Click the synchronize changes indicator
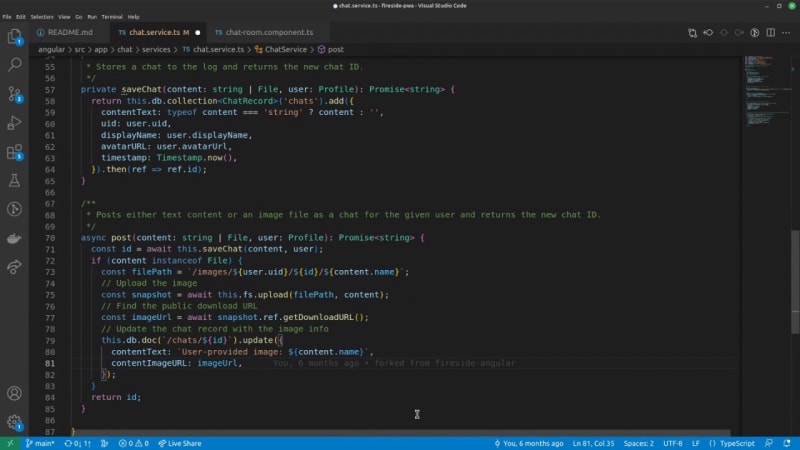Screen dimensions: 800x450 point(78,443)
